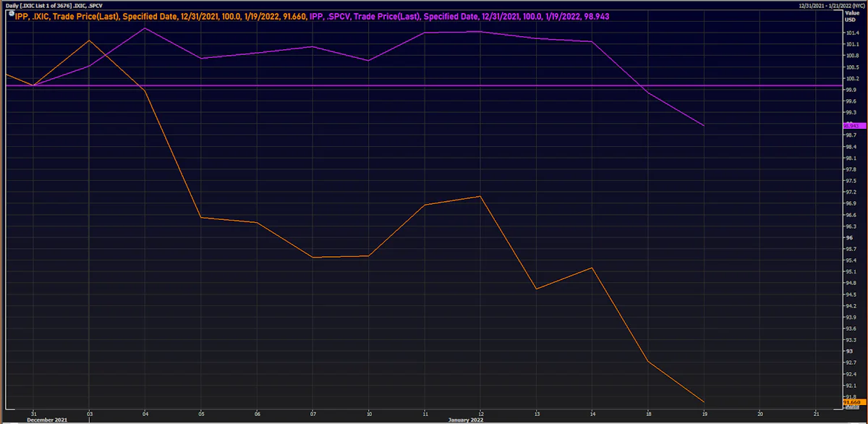Viewport: 868px width, 424px height.
Task: Click the 99.9 value on the price axis
Action: (851, 90)
